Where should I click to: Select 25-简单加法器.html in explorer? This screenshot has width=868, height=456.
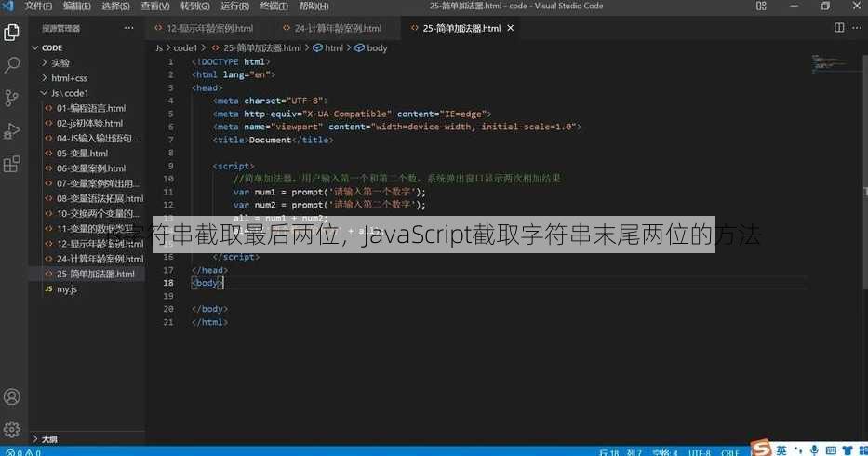click(87, 274)
